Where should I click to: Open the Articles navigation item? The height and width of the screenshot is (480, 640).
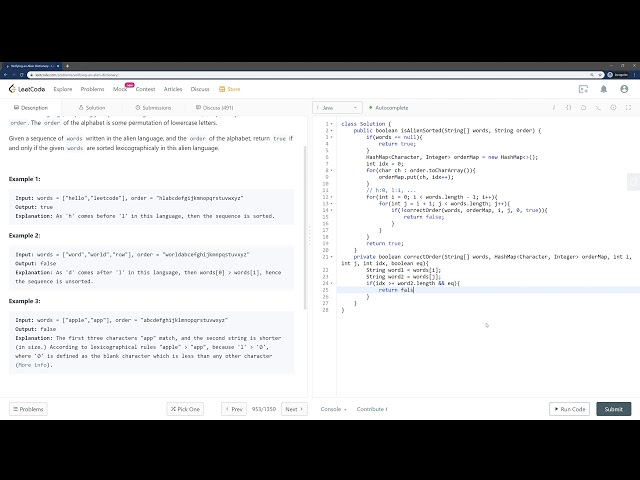[173, 89]
